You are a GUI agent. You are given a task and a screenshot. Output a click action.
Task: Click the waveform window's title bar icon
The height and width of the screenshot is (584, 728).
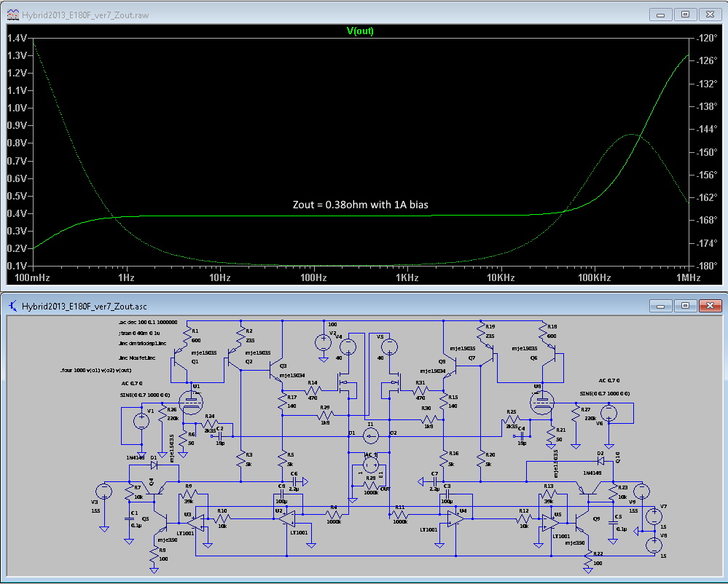12,14
